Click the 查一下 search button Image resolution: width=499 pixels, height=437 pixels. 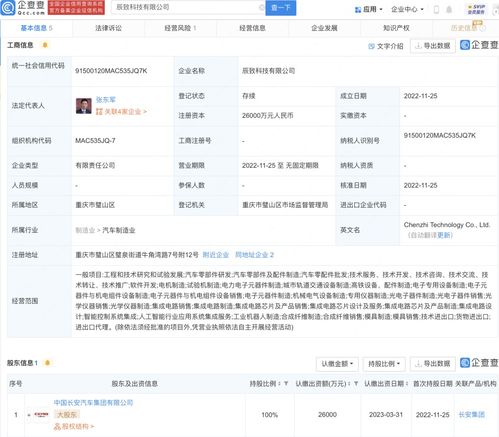281,8
